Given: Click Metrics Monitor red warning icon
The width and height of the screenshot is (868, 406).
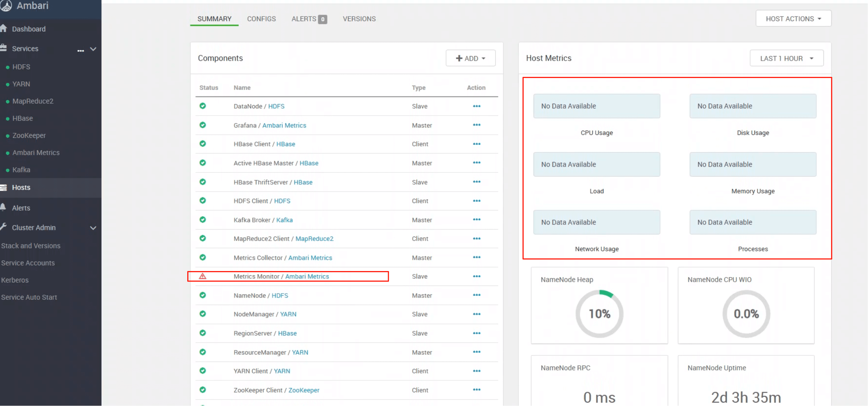Looking at the screenshot, I should [x=203, y=276].
